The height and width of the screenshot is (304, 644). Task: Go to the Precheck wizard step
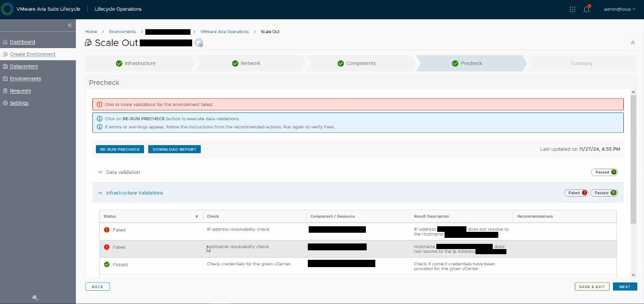(471, 63)
